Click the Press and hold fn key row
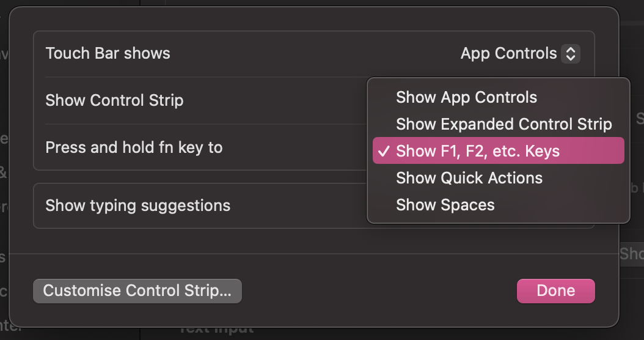The image size is (644, 340). pyautogui.click(x=134, y=147)
